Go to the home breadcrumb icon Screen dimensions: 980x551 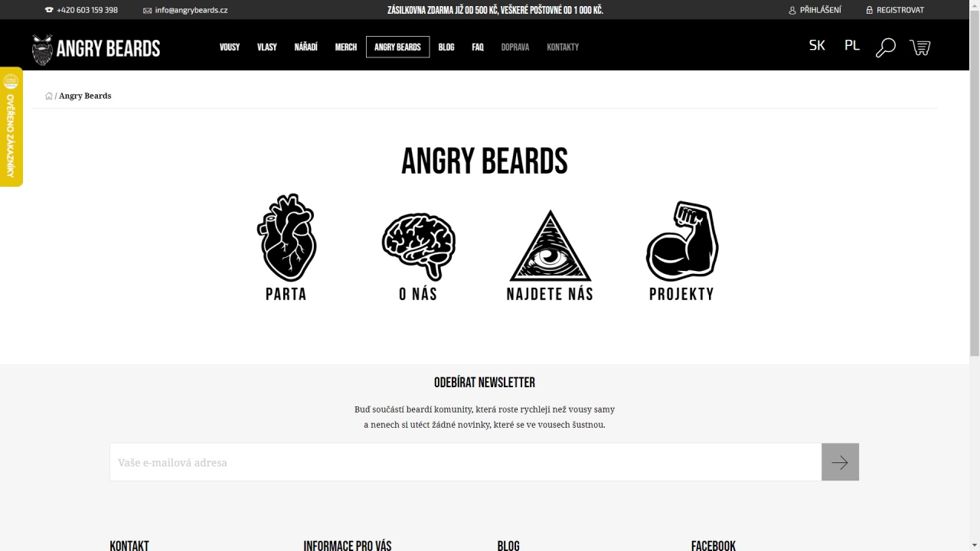[x=49, y=96]
